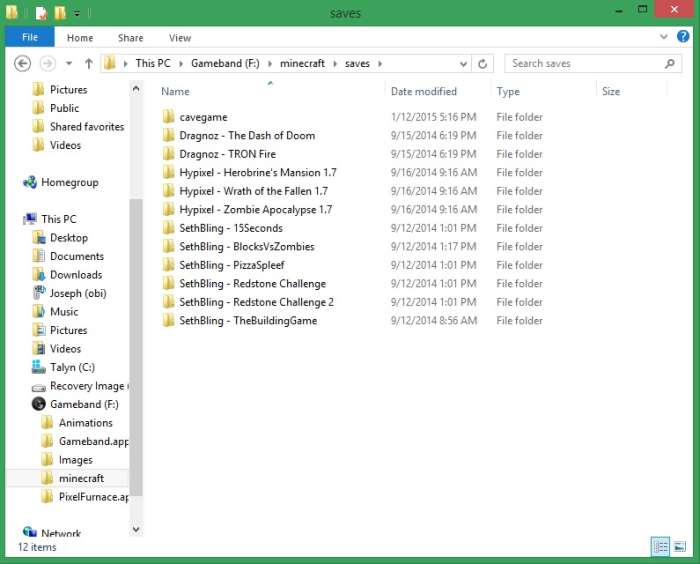Select Network in navigation pane
700x564 pixels.
tap(52, 533)
